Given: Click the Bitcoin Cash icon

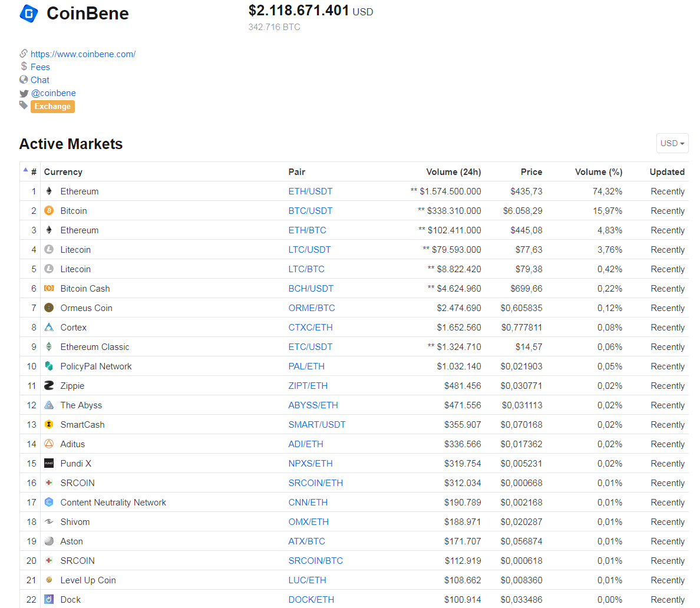Looking at the screenshot, I should click(x=49, y=288).
